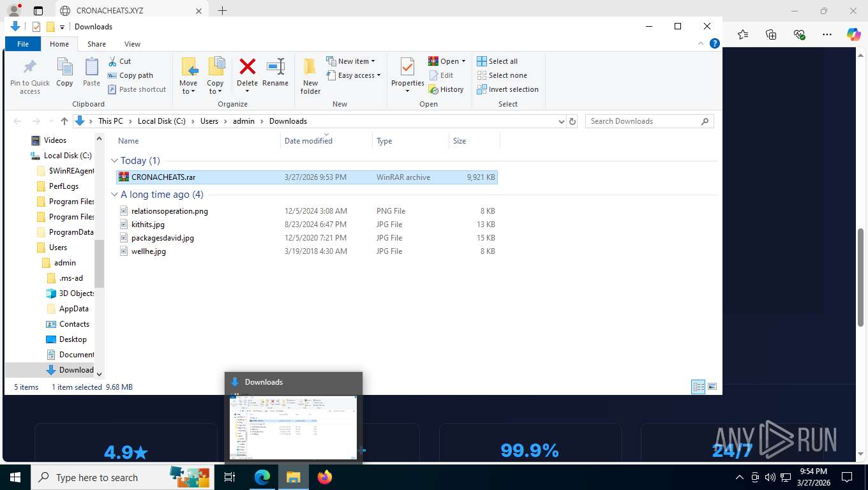Open Microsoft Edge from taskbar
Viewport: 868px width, 490px height.
coord(262,477)
